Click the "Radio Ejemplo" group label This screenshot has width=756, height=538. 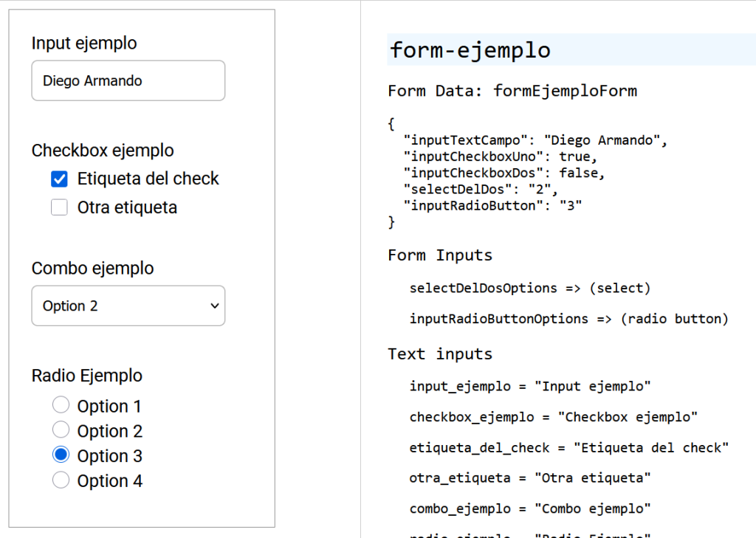(x=86, y=376)
